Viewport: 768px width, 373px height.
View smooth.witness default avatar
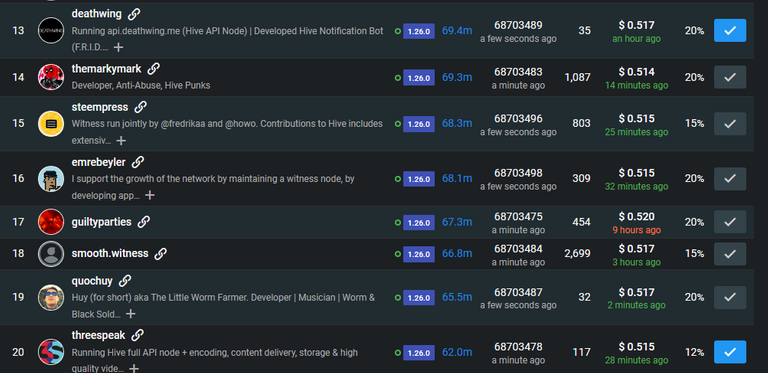(51, 254)
